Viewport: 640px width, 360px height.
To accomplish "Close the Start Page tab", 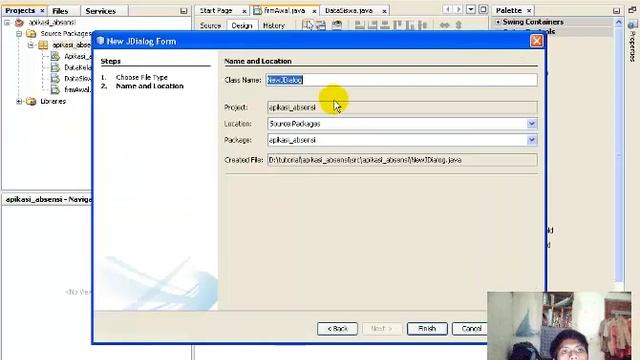I will [244, 11].
